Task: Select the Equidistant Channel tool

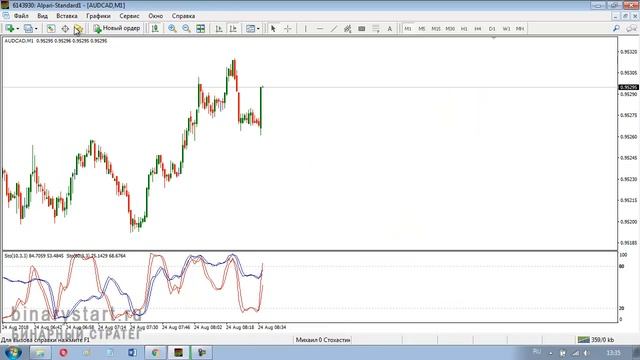Action: (347, 29)
